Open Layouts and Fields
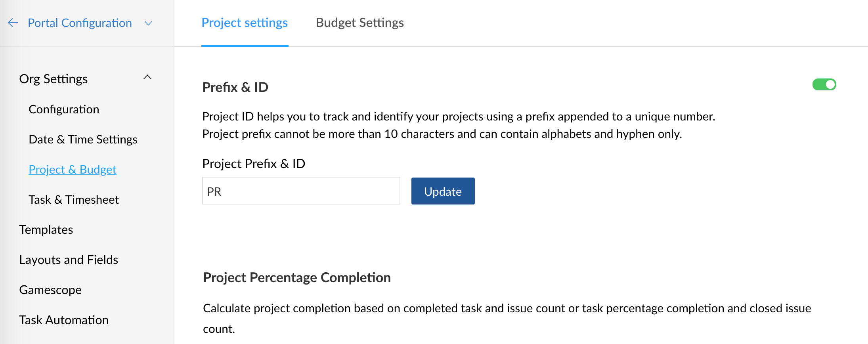The width and height of the screenshot is (868, 344). click(x=69, y=260)
